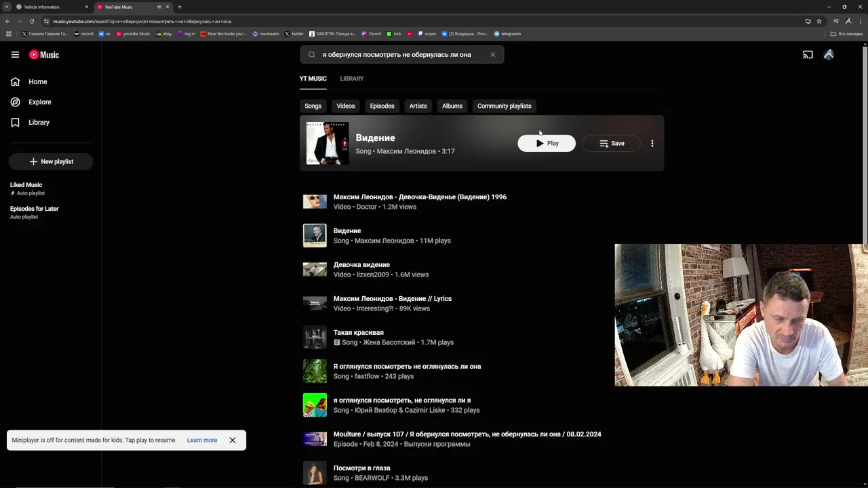
Task: Select the YT MUSIC search tab
Action: 313,79
